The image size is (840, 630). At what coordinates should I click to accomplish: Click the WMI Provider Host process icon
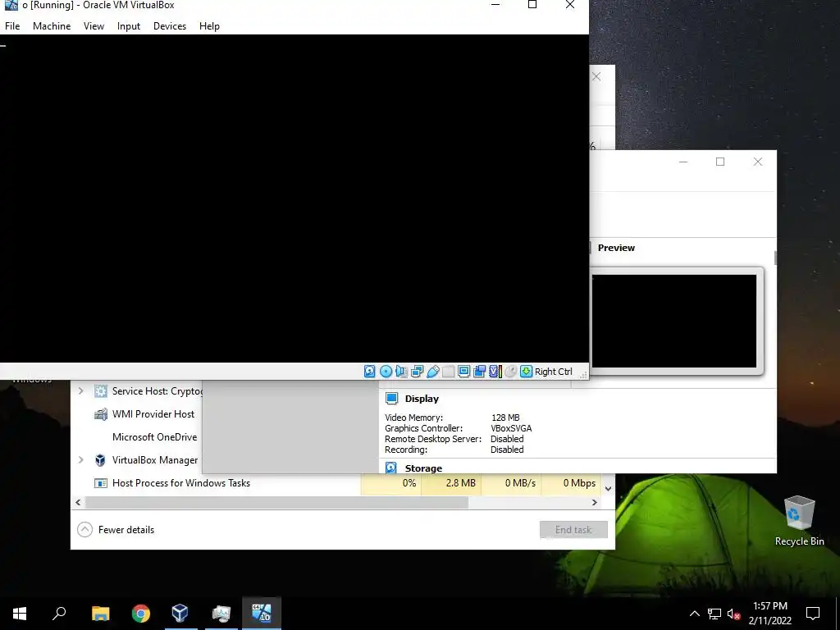pos(100,414)
